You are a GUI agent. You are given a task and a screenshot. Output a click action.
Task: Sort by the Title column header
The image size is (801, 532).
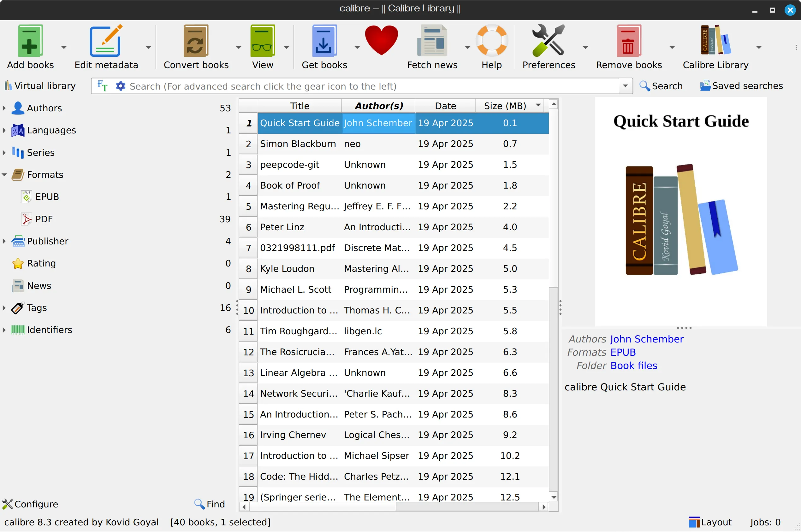pyautogui.click(x=300, y=106)
